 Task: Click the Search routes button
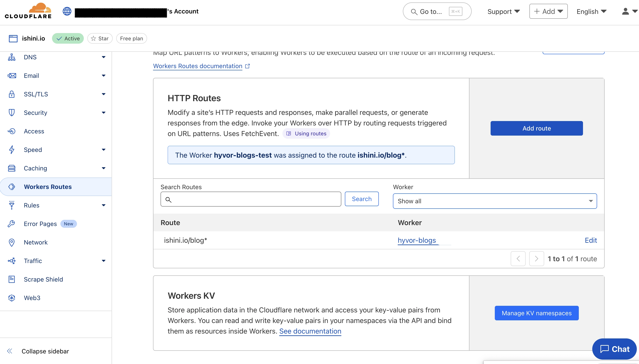click(361, 199)
